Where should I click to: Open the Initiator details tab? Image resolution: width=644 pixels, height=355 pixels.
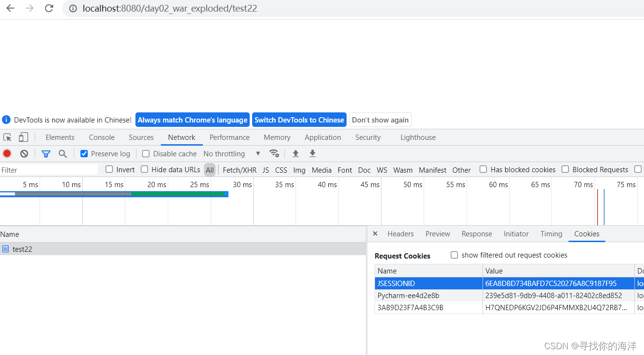(x=516, y=234)
